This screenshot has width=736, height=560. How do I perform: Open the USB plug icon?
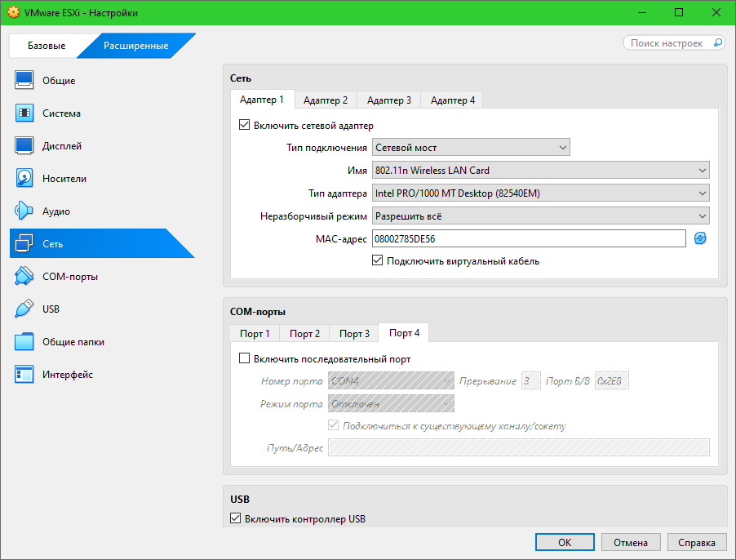[x=24, y=309]
